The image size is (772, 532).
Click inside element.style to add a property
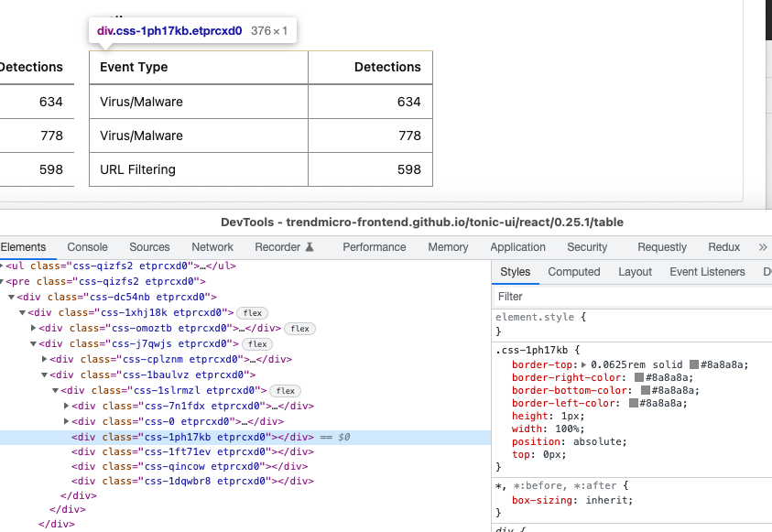568,317
